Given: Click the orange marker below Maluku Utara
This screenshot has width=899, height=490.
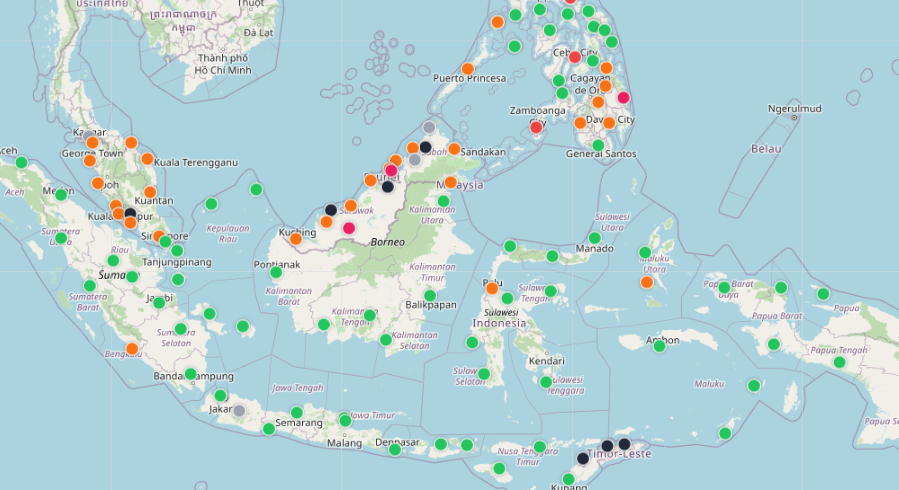Looking at the screenshot, I should pos(647,282).
